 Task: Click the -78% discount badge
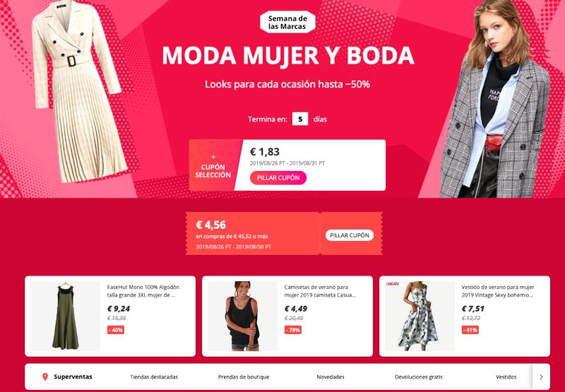coord(293,330)
